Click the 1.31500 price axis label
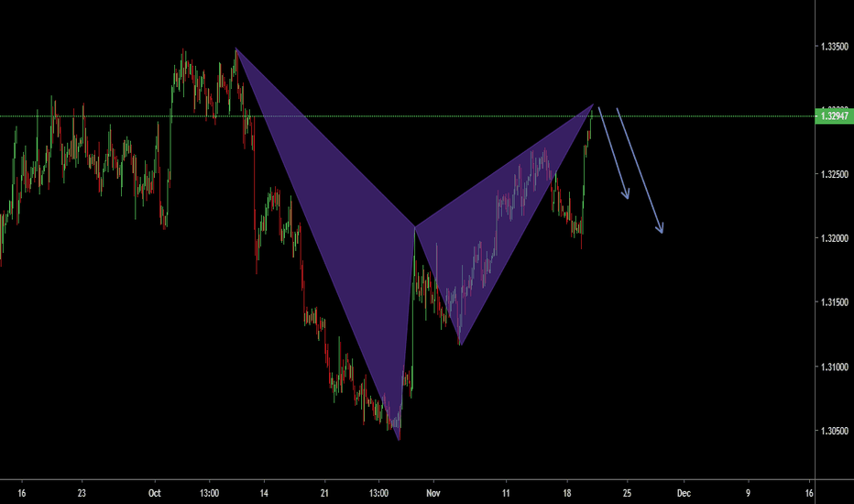 pyautogui.click(x=834, y=303)
